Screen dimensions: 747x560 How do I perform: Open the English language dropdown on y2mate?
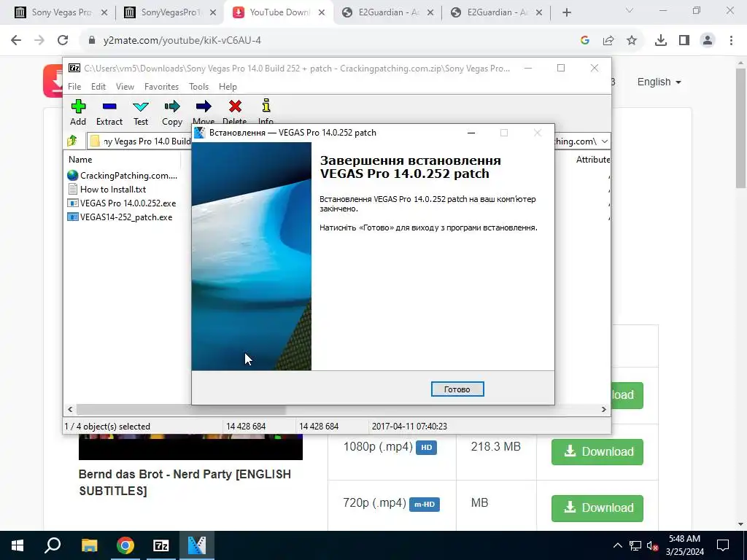659,82
